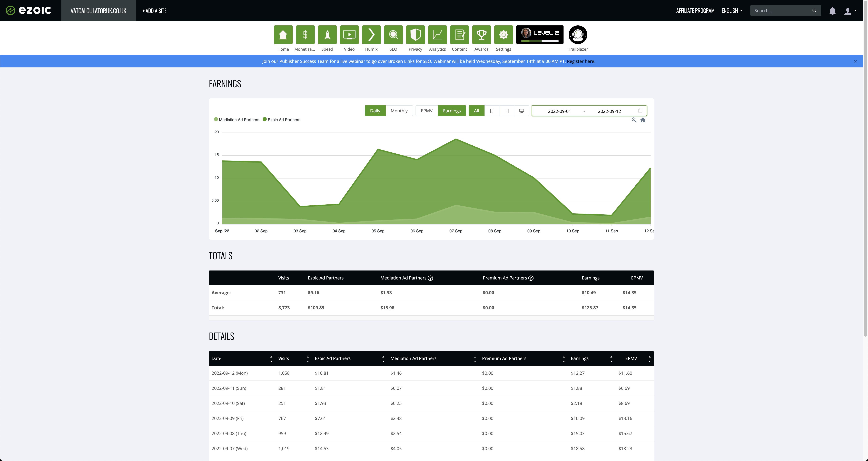The height and width of the screenshot is (461, 868).
Task: Click the chart zoom magnifier icon
Action: pos(634,120)
